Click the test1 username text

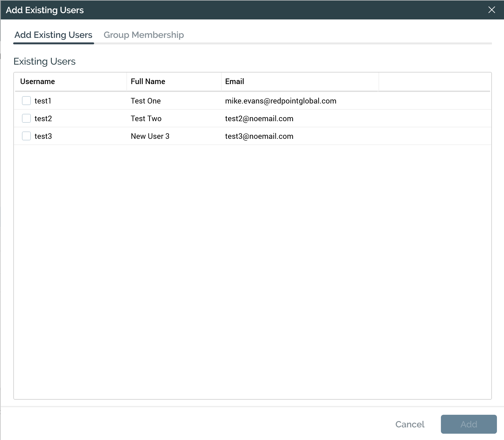[43, 101]
